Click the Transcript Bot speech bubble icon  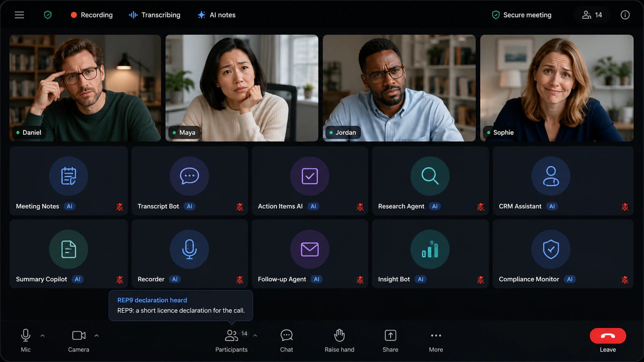click(x=189, y=176)
